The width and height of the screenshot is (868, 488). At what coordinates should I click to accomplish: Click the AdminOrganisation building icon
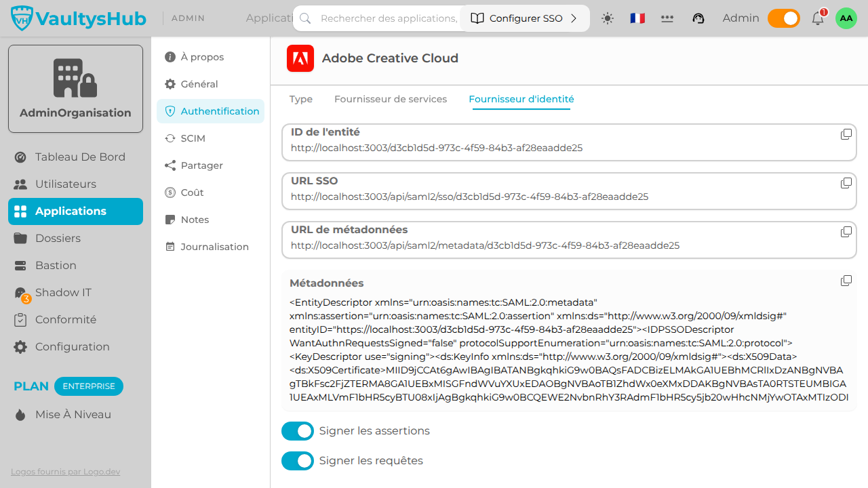point(75,78)
